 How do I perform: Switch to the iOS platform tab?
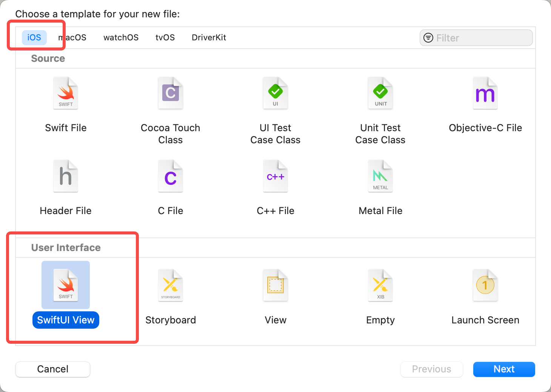click(34, 38)
